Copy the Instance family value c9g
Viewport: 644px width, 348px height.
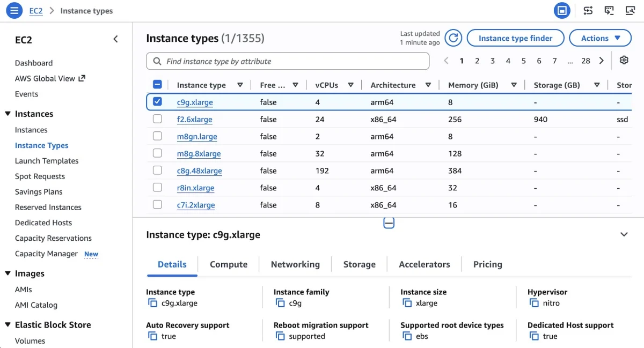click(280, 303)
